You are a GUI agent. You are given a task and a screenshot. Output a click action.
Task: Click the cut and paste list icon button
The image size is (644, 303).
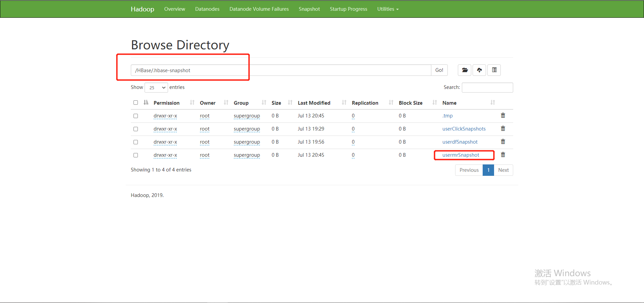494,70
